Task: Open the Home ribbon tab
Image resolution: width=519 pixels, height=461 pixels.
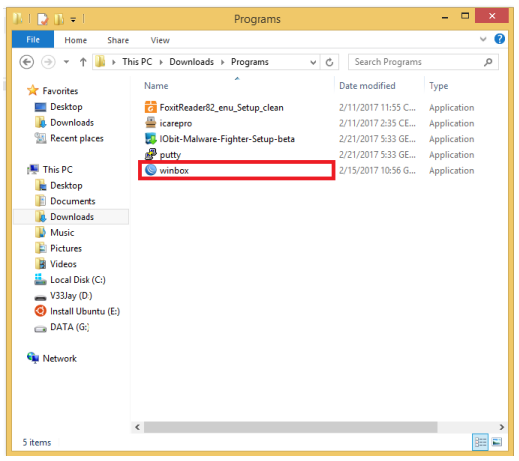Action: pyautogui.click(x=76, y=40)
